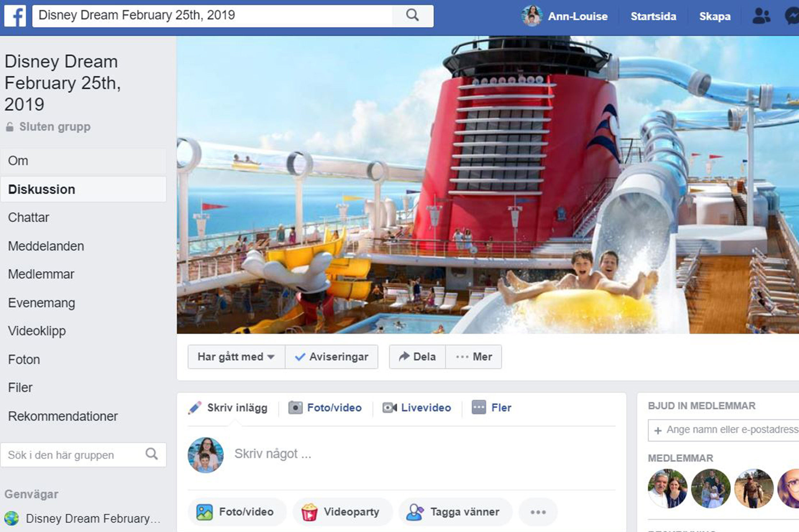
Task: Click the Videoparty pill button
Action: 342,512
